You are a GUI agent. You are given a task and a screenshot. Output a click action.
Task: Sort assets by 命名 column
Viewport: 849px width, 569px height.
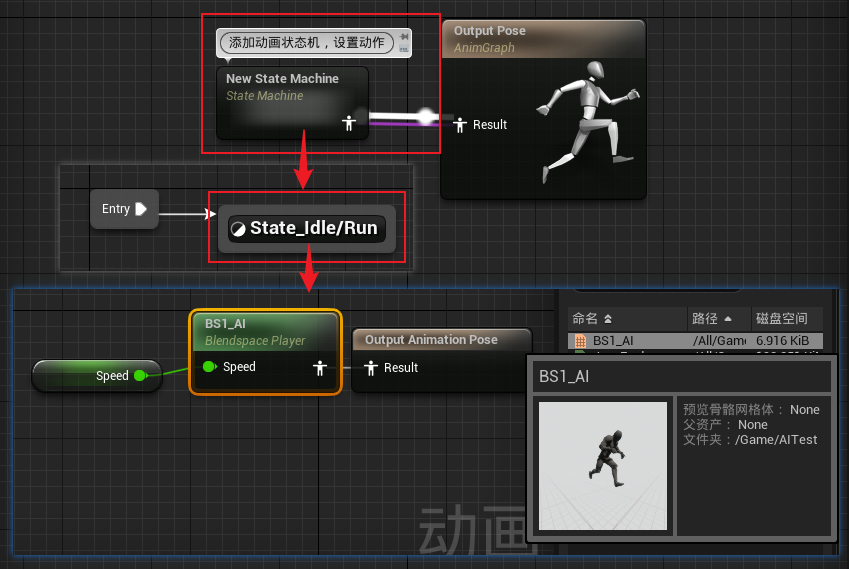628,319
